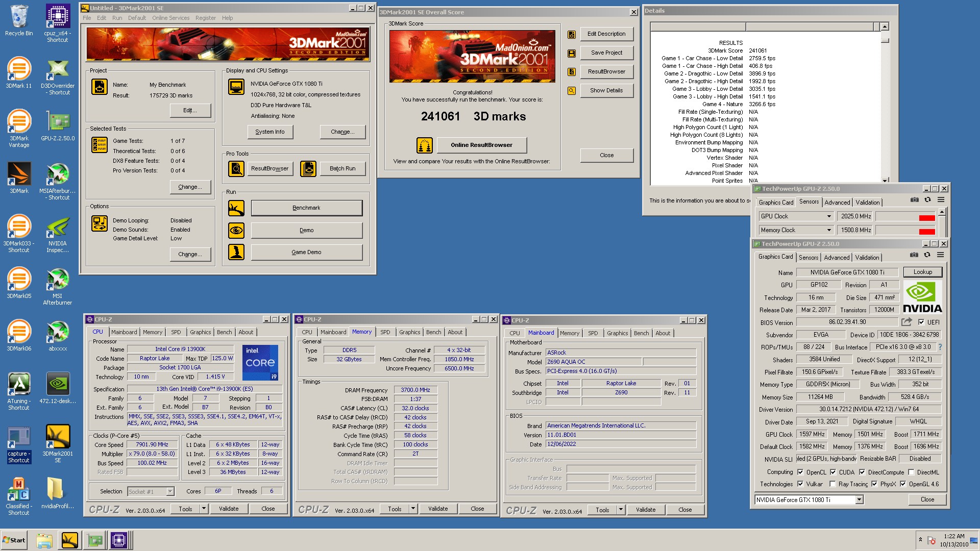This screenshot has height=551, width=980.
Task: Click the BIOS export share icon in GPU-Z
Action: click(906, 322)
